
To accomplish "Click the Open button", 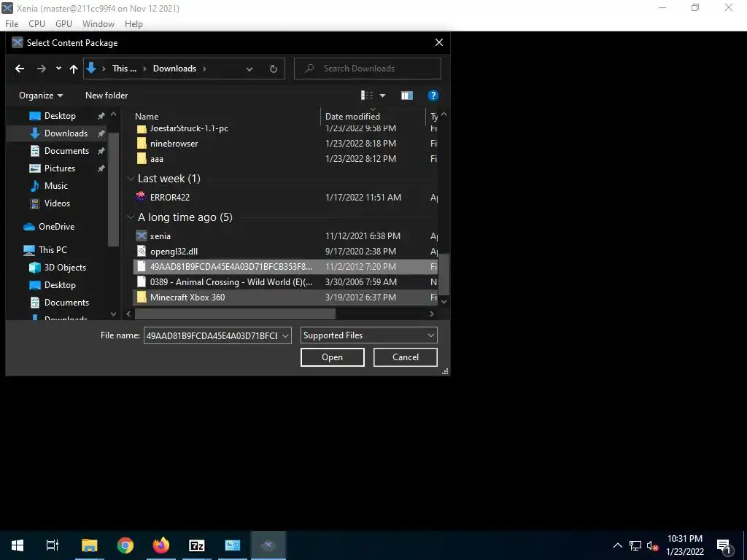I will coord(332,357).
